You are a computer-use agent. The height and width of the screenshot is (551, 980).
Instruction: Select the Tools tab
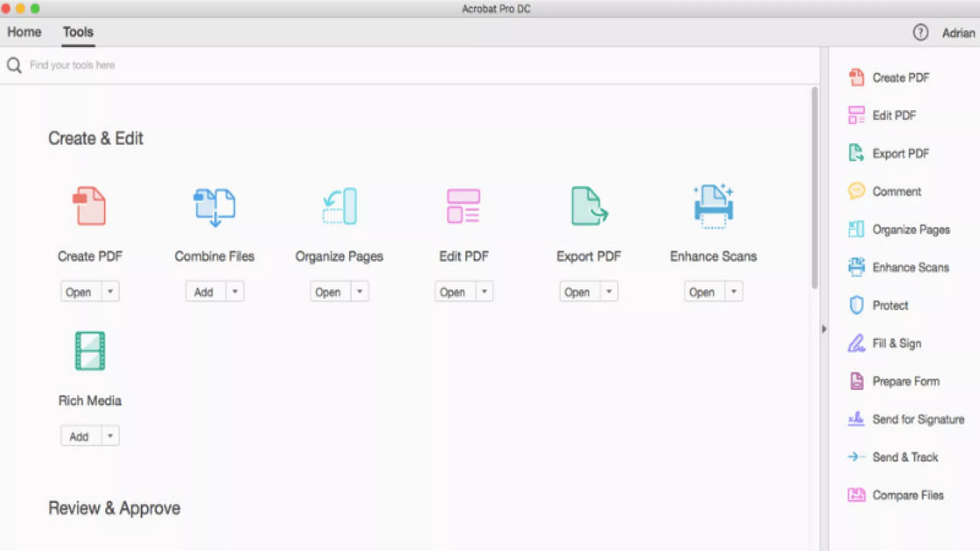[78, 32]
